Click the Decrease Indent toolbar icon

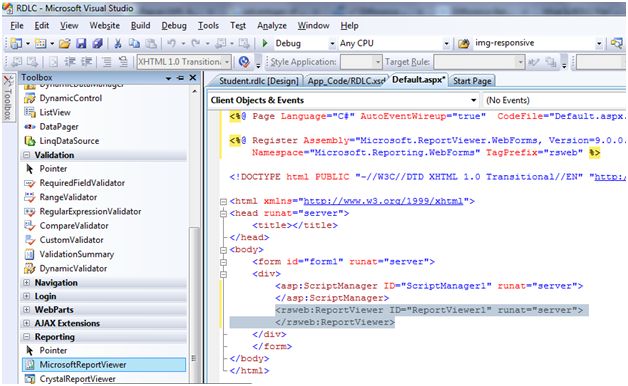point(70,62)
